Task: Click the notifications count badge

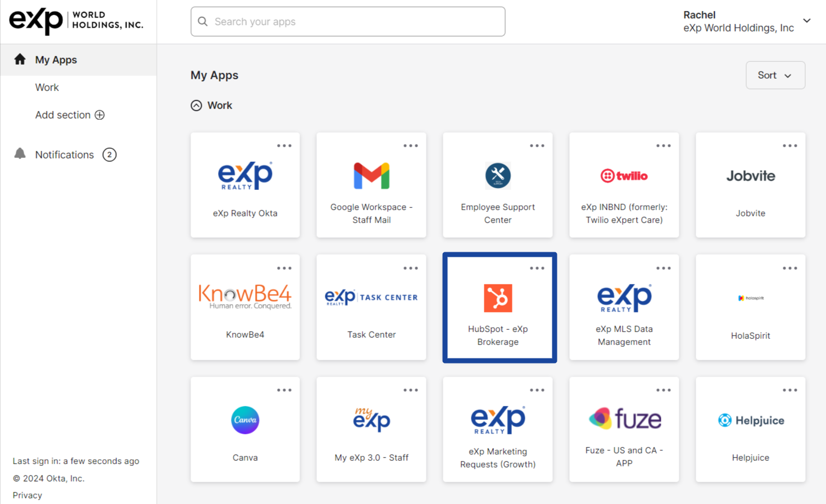Action: [110, 155]
